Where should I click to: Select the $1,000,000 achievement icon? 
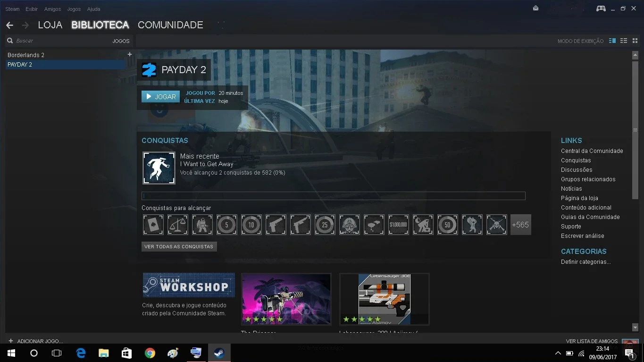pyautogui.click(x=399, y=225)
